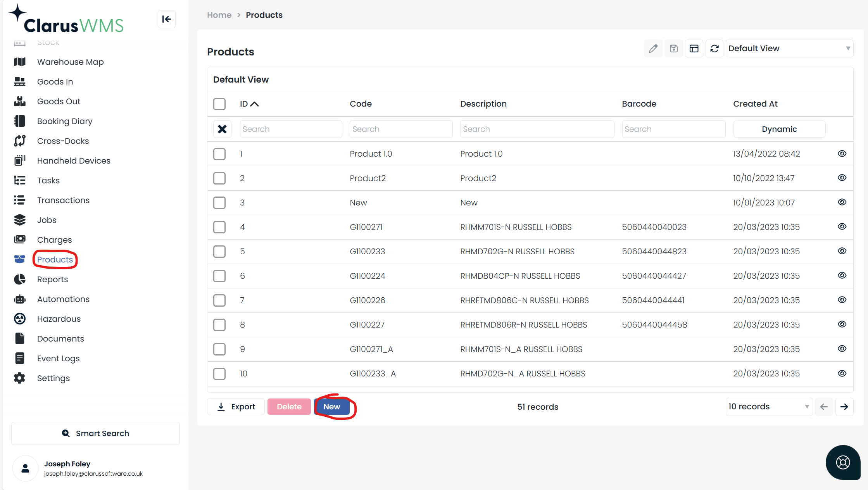The image size is (868, 490).
Task: Click the Jobs layers icon
Action: coord(20,220)
